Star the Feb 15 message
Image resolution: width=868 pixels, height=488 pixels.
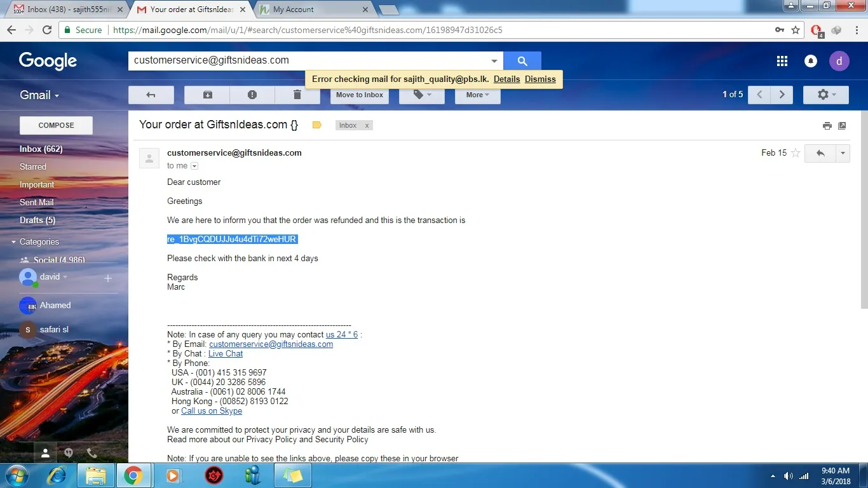796,153
